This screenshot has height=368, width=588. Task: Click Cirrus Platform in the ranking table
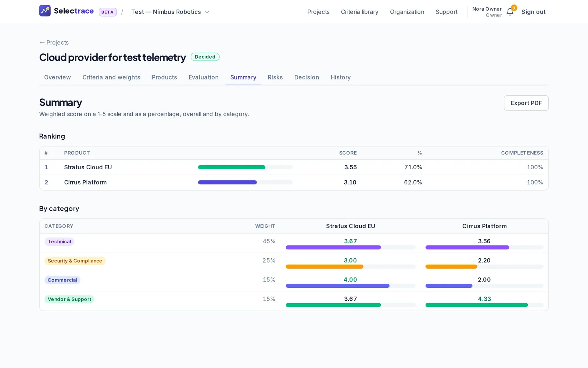tap(85, 182)
